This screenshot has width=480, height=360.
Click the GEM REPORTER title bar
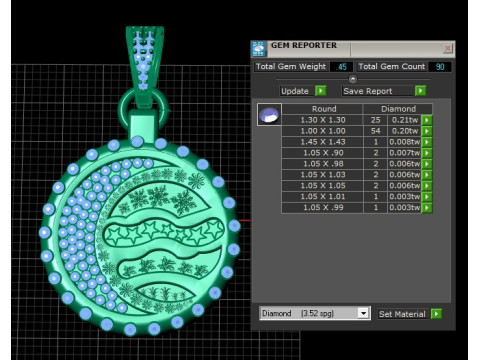(353, 49)
